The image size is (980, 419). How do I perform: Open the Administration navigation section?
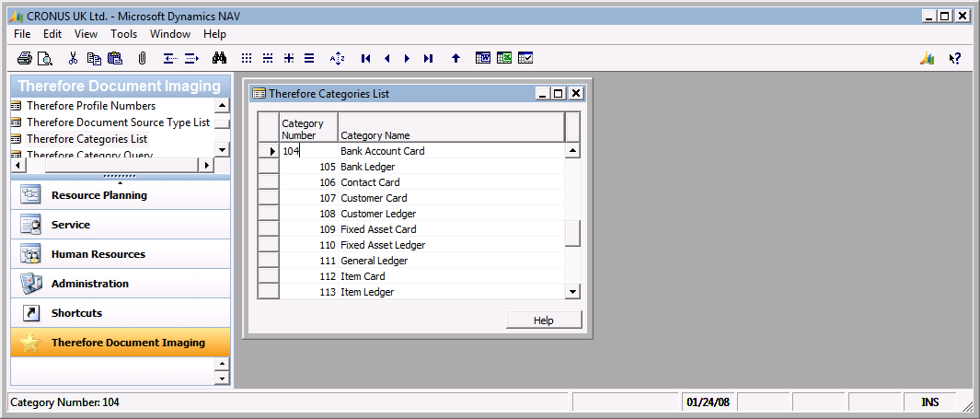[120, 284]
